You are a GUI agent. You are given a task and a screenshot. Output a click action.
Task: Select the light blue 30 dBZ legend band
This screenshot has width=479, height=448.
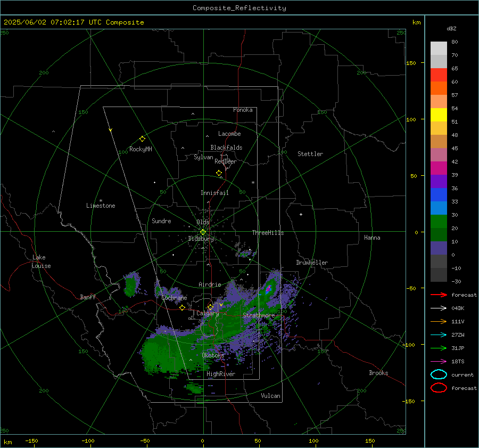click(x=439, y=208)
